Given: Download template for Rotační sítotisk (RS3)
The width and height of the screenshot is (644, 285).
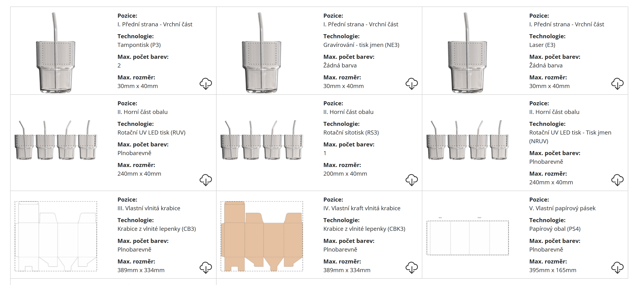Looking at the screenshot, I should click(x=411, y=180).
